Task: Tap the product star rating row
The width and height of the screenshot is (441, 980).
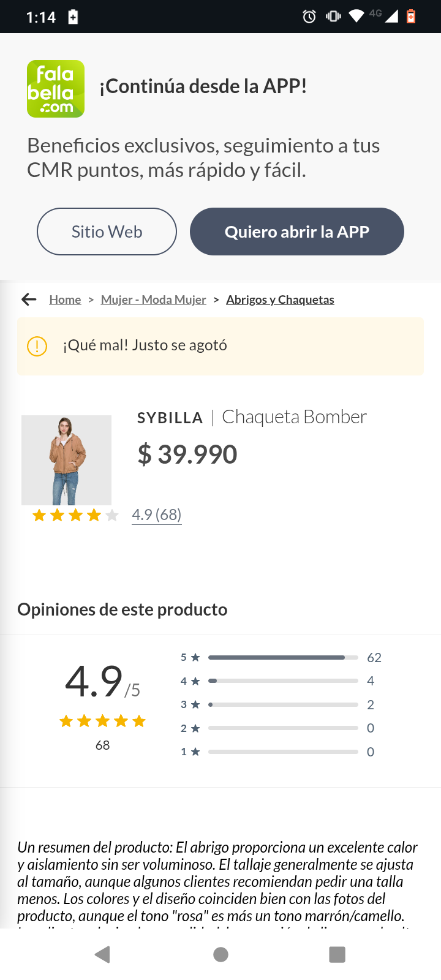Action: 75,516
